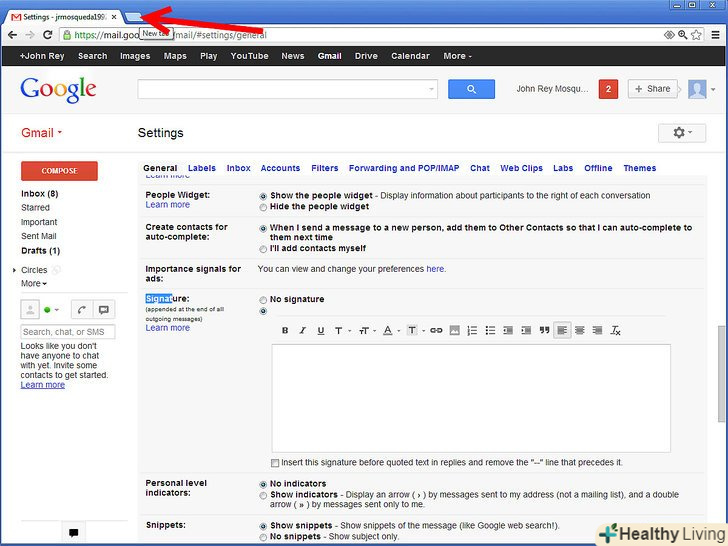Open Forwarding and POP/IMAP tab
This screenshot has height=546, width=728.
tap(404, 168)
